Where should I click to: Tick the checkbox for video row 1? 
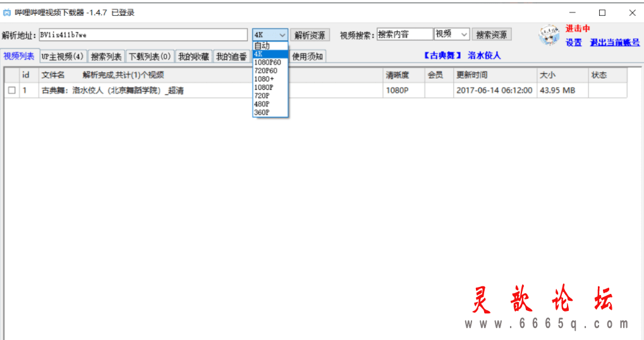(12, 90)
